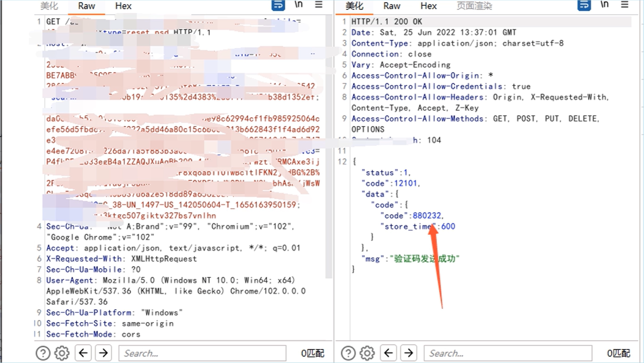Click response panel help question-mark icon

348,353
